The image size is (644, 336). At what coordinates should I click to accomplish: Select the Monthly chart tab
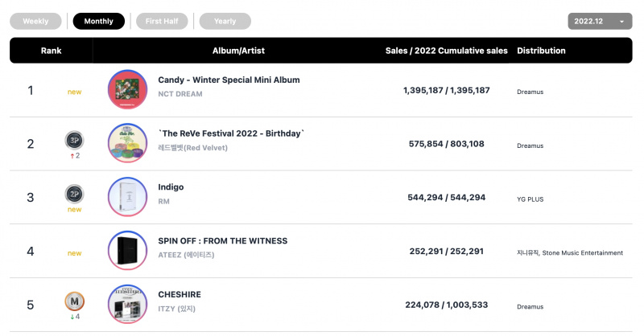(98, 22)
